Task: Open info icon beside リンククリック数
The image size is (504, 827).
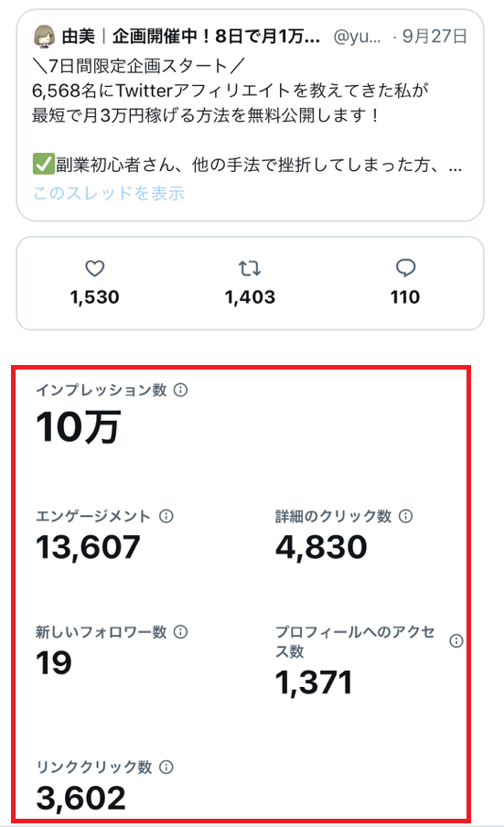Action: pyautogui.click(x=166, y=767)
